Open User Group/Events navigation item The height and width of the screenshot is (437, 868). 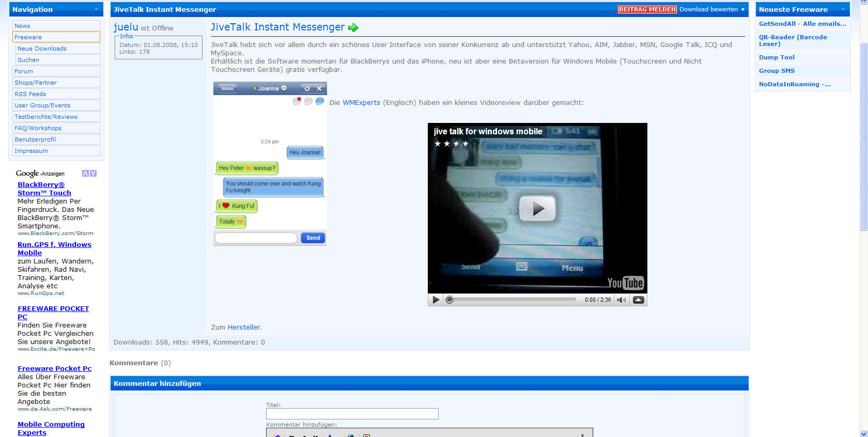(x=56, y=105)
